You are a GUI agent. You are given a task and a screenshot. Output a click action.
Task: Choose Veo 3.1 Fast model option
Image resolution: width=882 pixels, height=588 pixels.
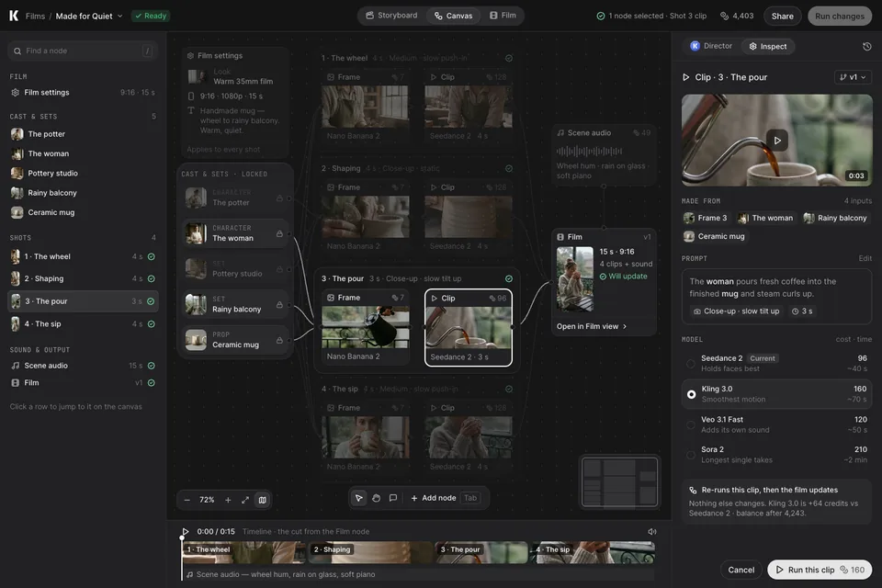pyautogui.click(x=777, y=424)
